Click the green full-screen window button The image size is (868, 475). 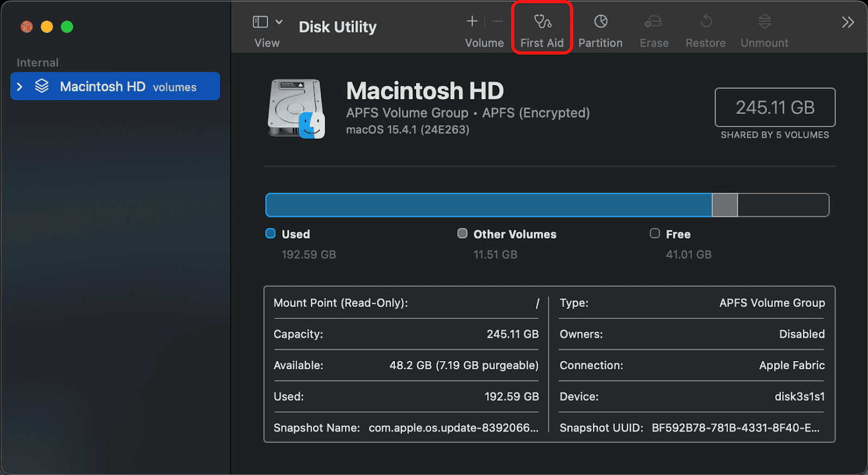[x=67, y=27]
